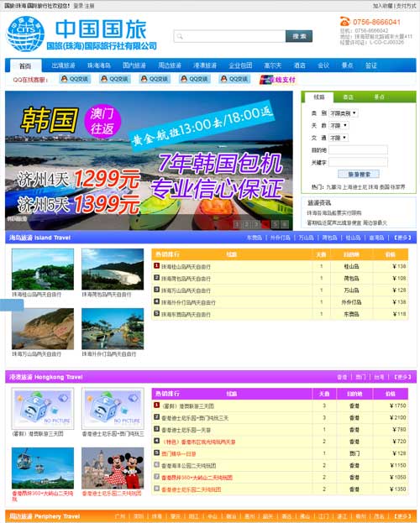This screenshot has height=523, width=420.
Task: Click (特惠)香港市区观光纯玩两天游 row text
Action: (x=198, y=442)
